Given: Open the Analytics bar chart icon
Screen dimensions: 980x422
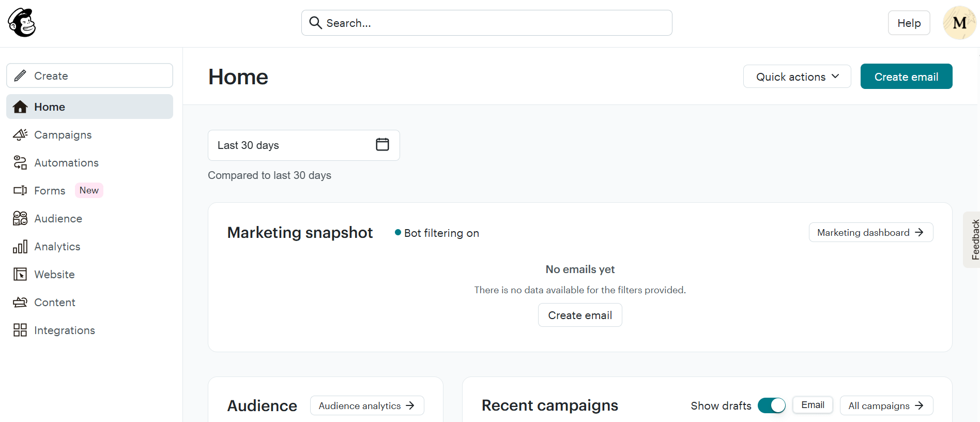Looking at the screenshot, I should (x=20, y=247).
